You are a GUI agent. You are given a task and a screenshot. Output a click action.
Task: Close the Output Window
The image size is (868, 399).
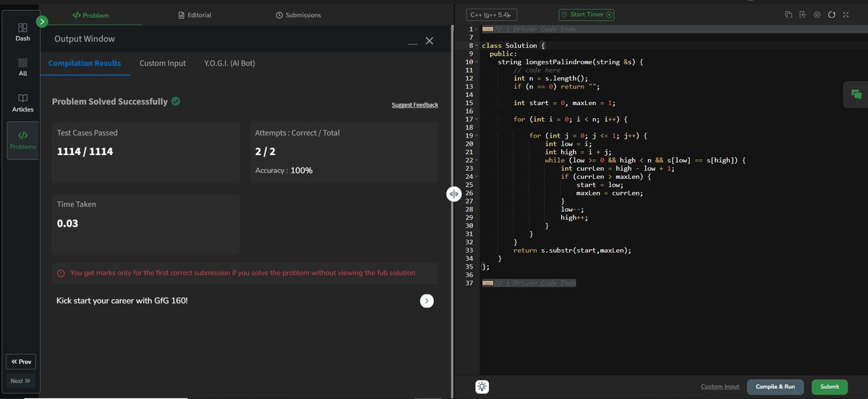[429, 41]
